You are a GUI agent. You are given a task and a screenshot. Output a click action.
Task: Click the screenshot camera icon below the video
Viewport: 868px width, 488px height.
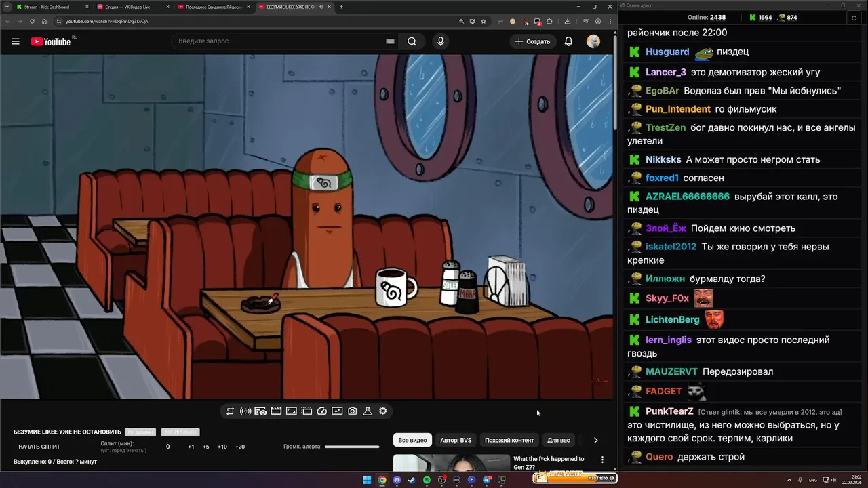pyautogui.click(x=353, y=411)
